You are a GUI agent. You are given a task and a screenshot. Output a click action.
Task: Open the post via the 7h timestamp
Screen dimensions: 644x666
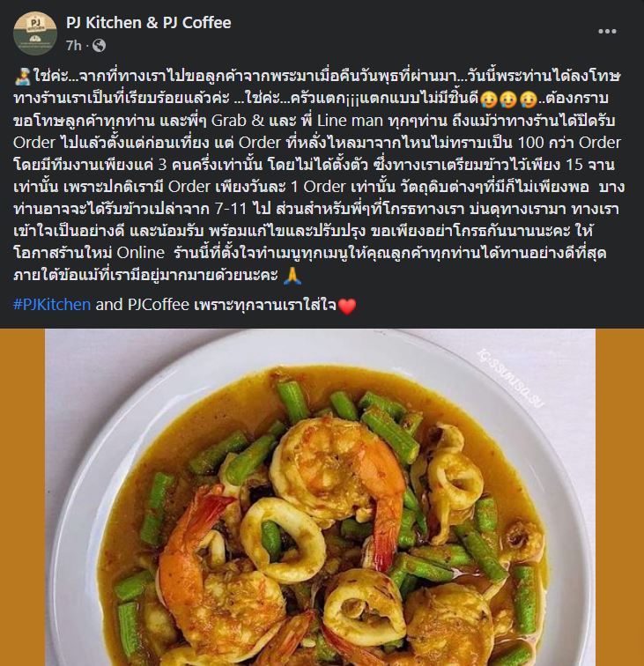click(x=73, y=46)
